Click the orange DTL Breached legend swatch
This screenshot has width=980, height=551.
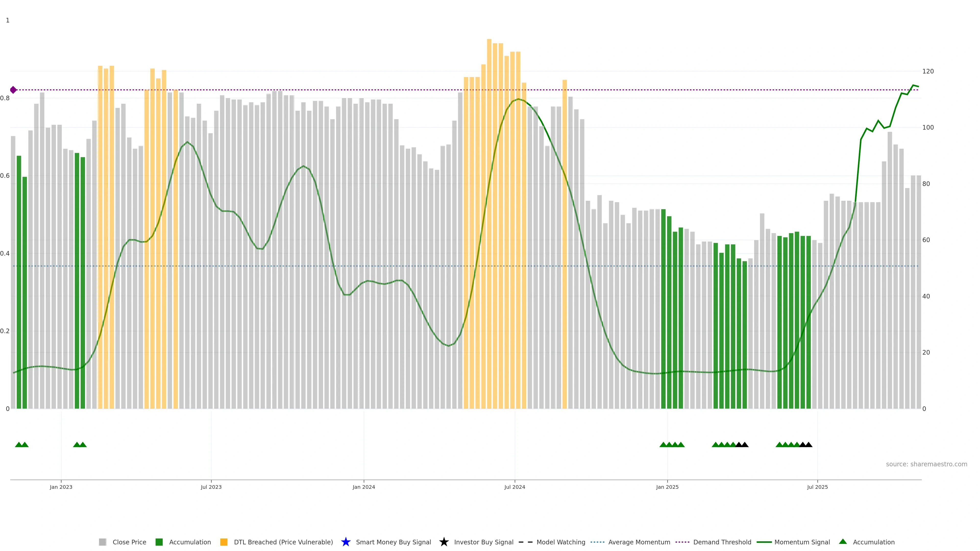(x=224, y=542)
